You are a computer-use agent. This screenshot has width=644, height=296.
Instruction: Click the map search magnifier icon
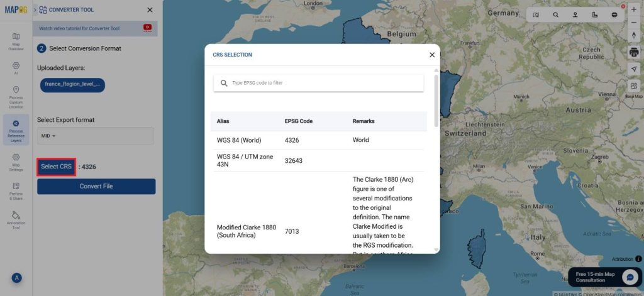pos(555,14)
